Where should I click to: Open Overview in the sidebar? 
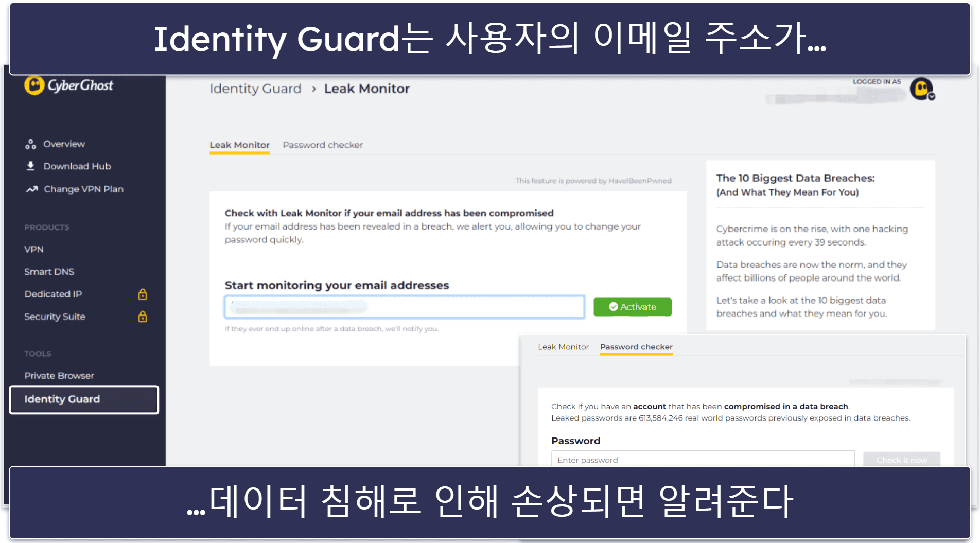pos(64,144)
